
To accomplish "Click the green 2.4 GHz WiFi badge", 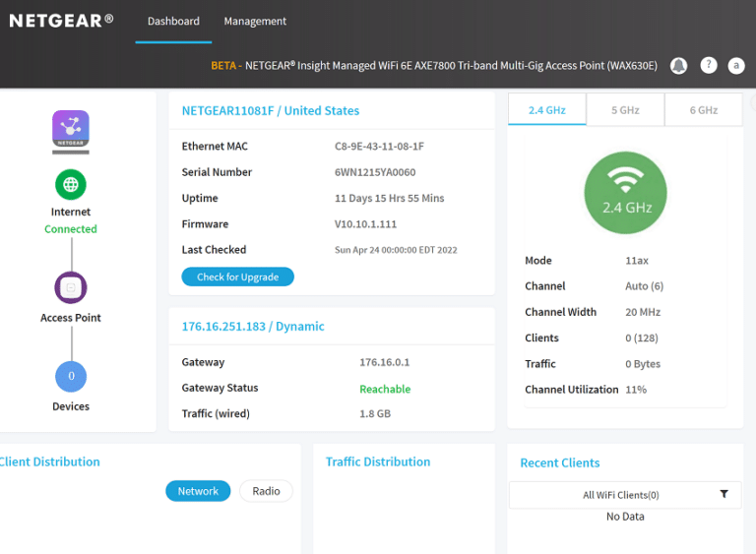I will pos(625,193).
